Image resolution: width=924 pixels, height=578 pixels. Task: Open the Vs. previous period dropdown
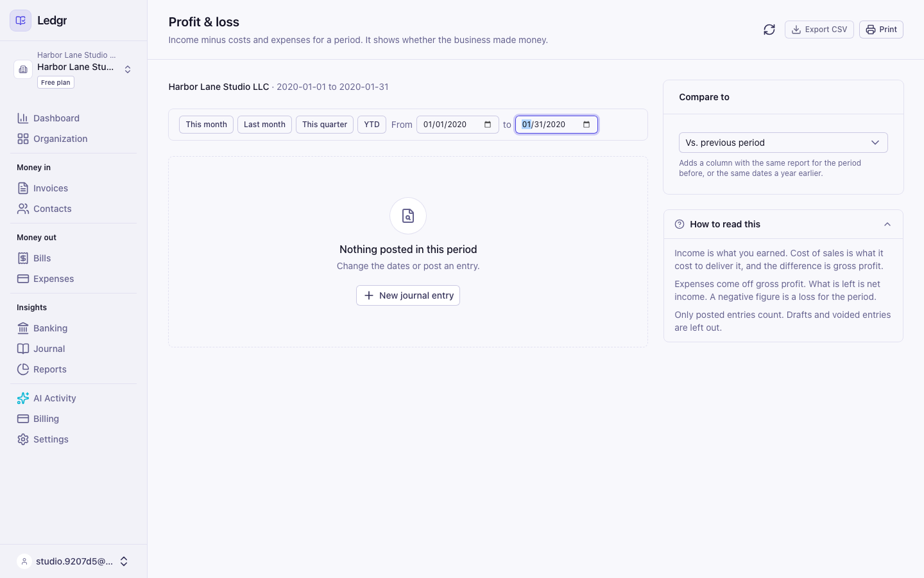click(783, 143)
